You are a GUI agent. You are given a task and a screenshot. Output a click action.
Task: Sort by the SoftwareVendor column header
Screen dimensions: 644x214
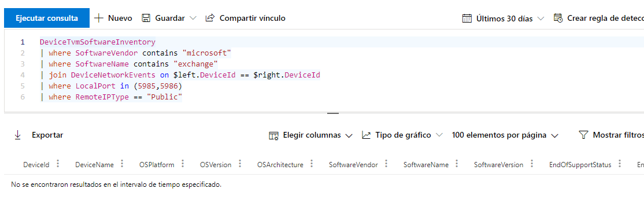point(354,165)
